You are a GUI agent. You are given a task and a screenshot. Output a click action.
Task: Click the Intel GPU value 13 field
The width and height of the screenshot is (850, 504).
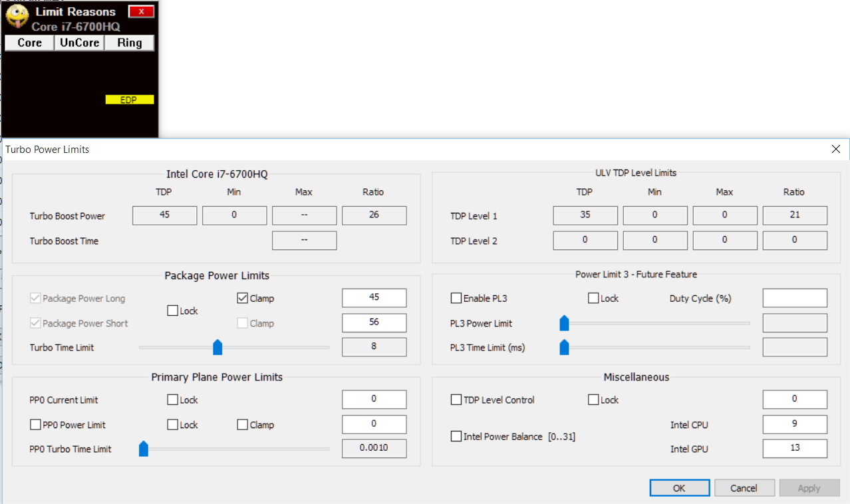tap(795, 448)
